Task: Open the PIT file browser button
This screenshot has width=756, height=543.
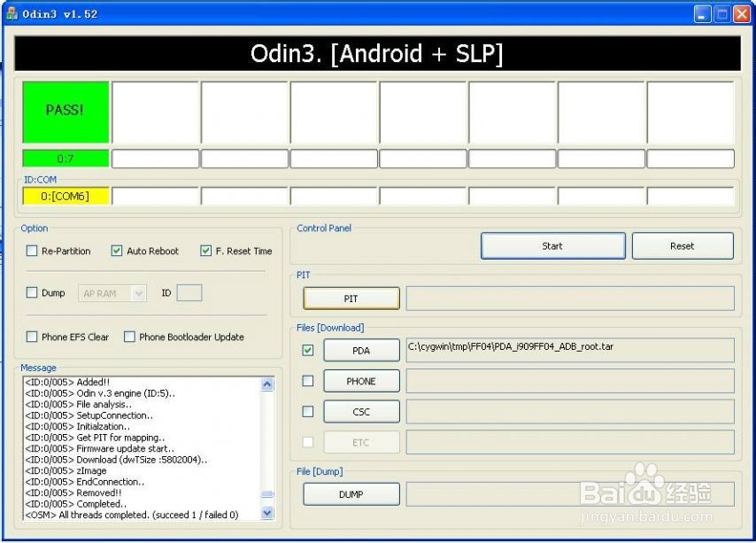Action: [x=351, y=299]
